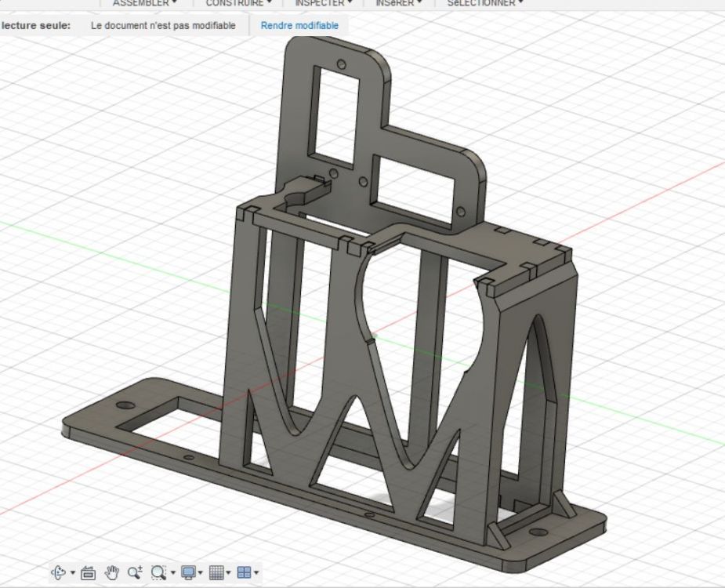Select the Pan hand tool

[111, 573]
